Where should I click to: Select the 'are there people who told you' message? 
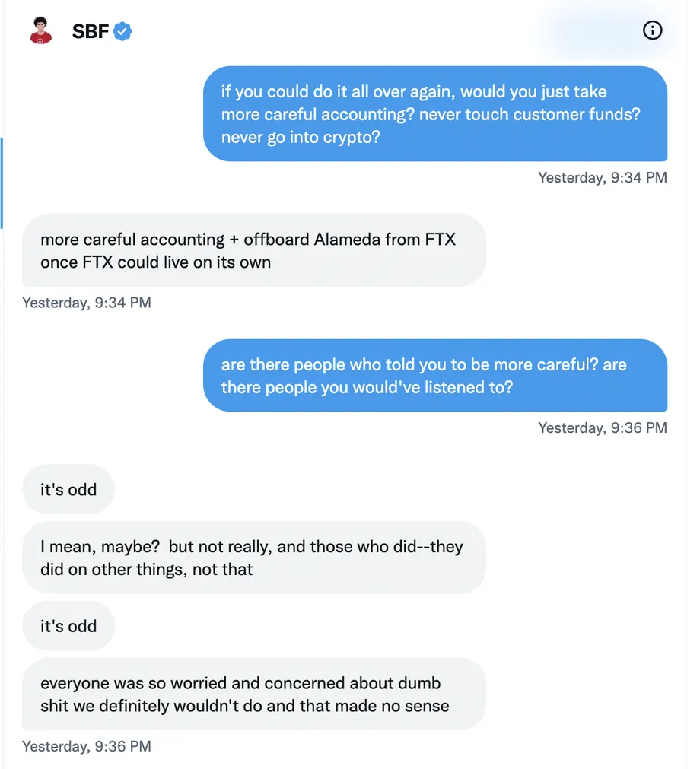[434, 375]
